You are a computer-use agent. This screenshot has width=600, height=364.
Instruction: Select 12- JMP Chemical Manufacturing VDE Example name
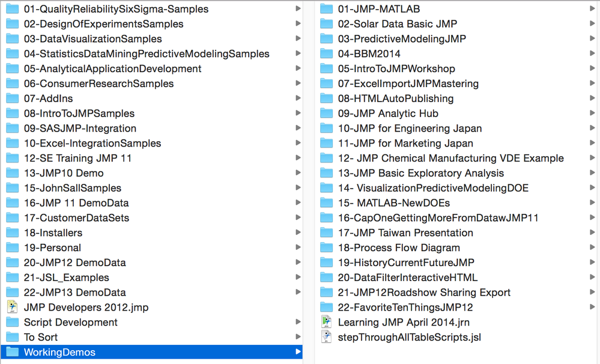[451, 158]
